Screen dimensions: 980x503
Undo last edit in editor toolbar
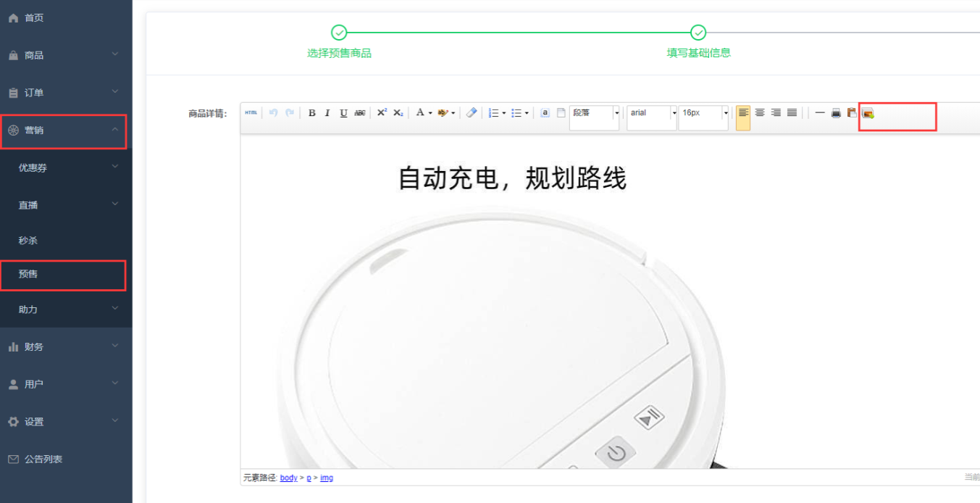(x=273, y=113)
